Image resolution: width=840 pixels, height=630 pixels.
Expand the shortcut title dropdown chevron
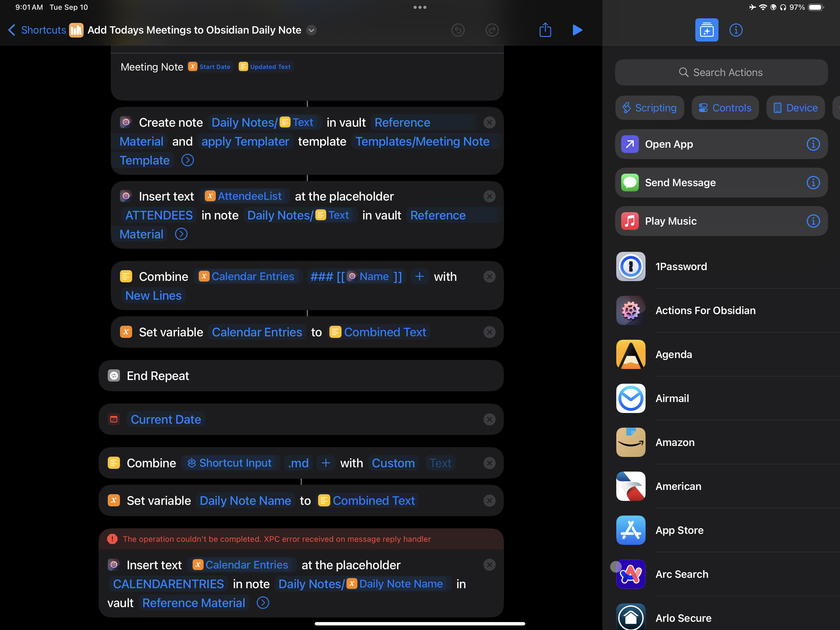[311, 30]
